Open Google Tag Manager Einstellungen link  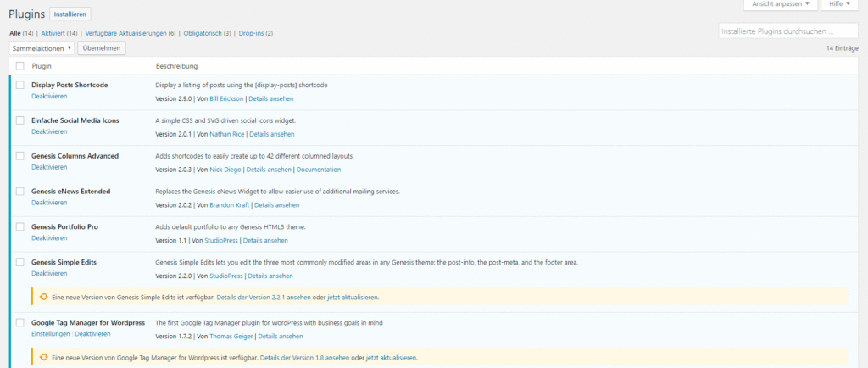click(51, 334)
